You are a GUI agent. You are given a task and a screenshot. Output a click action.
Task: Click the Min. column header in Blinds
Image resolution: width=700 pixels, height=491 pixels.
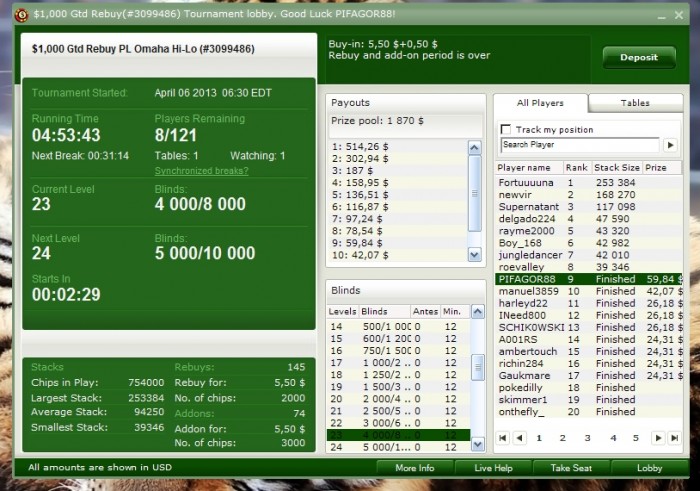[455, 311]
